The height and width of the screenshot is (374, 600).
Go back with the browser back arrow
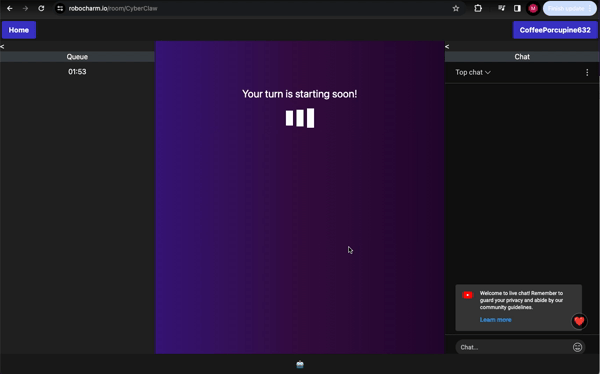tap(10, 8)
